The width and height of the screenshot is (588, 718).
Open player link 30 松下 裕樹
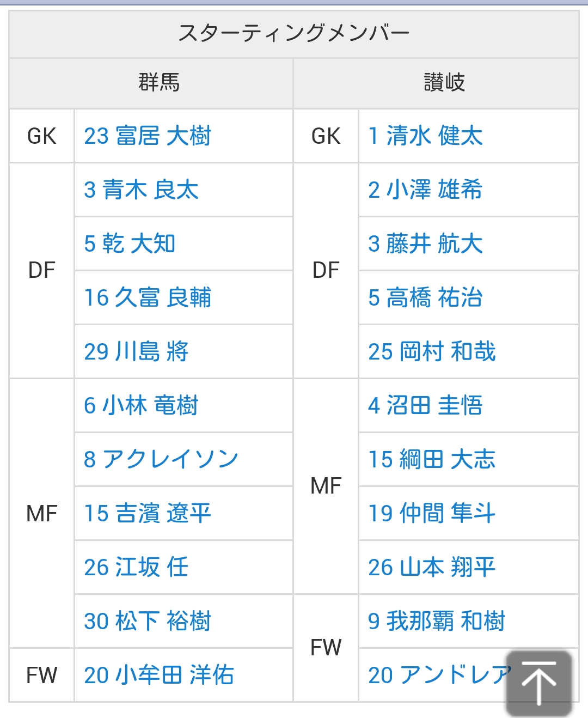(x=148, y=621)
